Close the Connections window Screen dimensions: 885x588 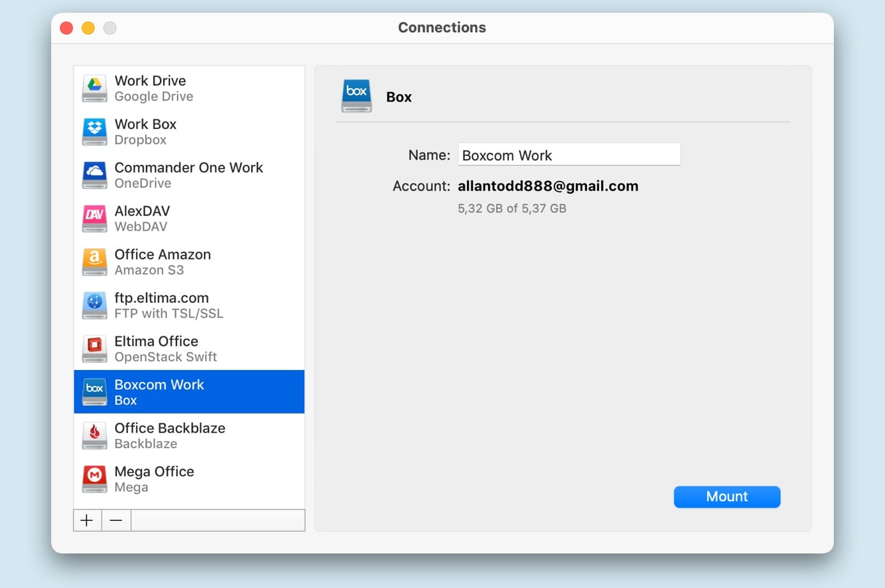click(67, 28)
